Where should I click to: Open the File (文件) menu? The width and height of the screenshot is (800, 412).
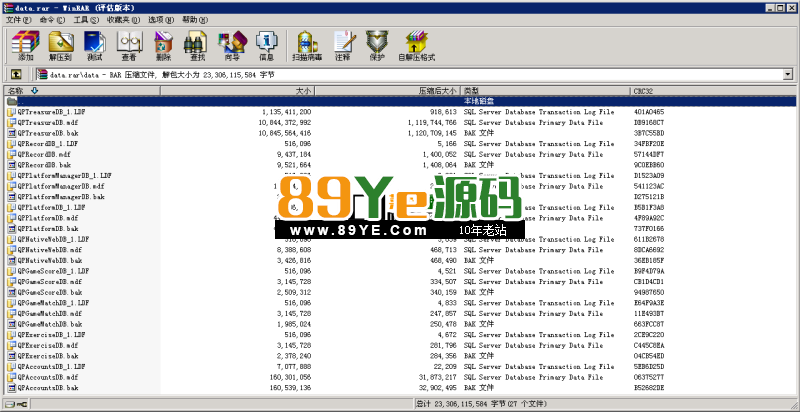pyautogui.click(x=18, y=20)
